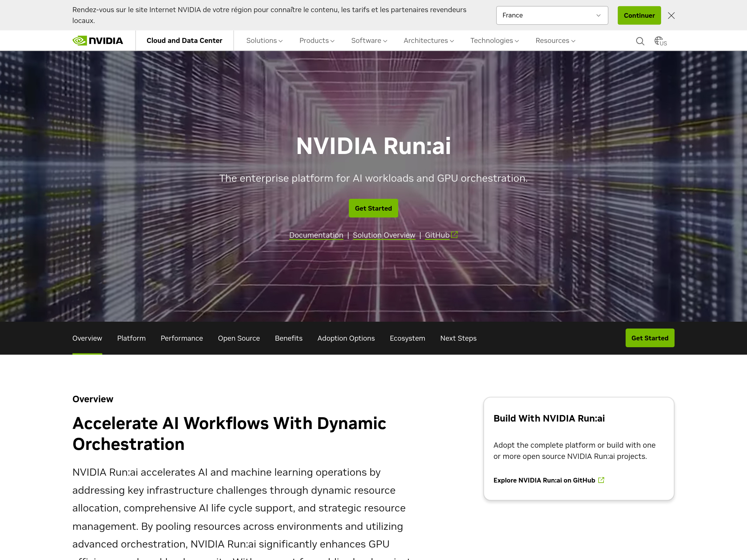Viewport: 747px width, 560px height.
Task: Open Explore NVIDIA Run:ai on GitHub link
Action: 544,480
